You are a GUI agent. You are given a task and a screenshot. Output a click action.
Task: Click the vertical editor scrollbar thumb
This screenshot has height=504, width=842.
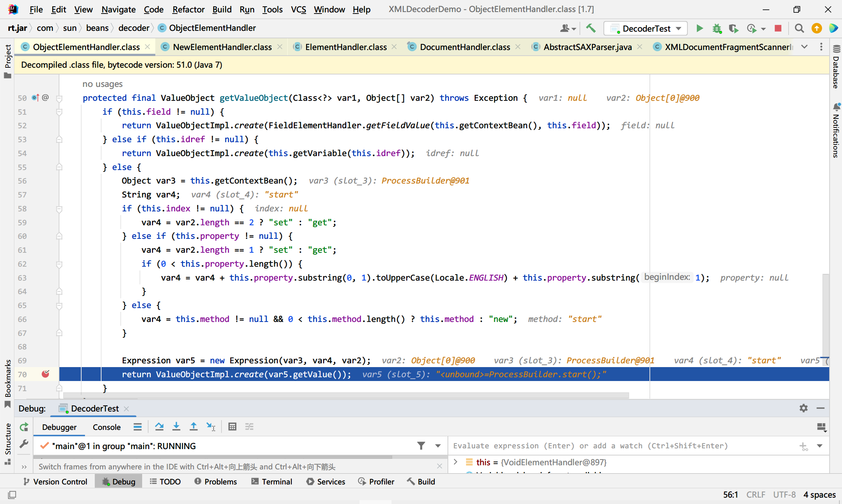tap(825, 320)
